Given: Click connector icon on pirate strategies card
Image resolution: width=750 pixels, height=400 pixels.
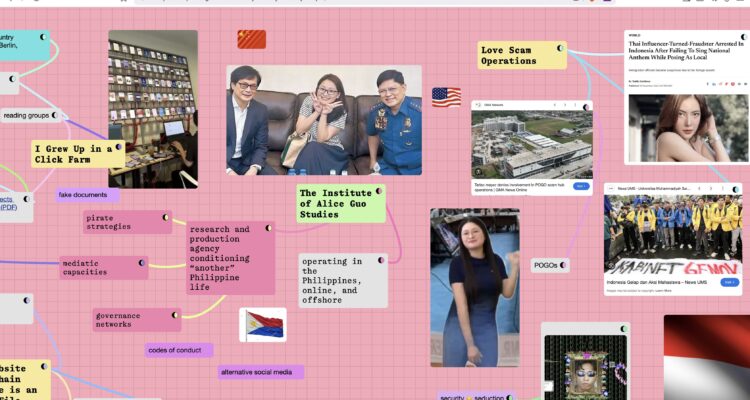Looking at the screenshot, I should (x=165, y=217).
